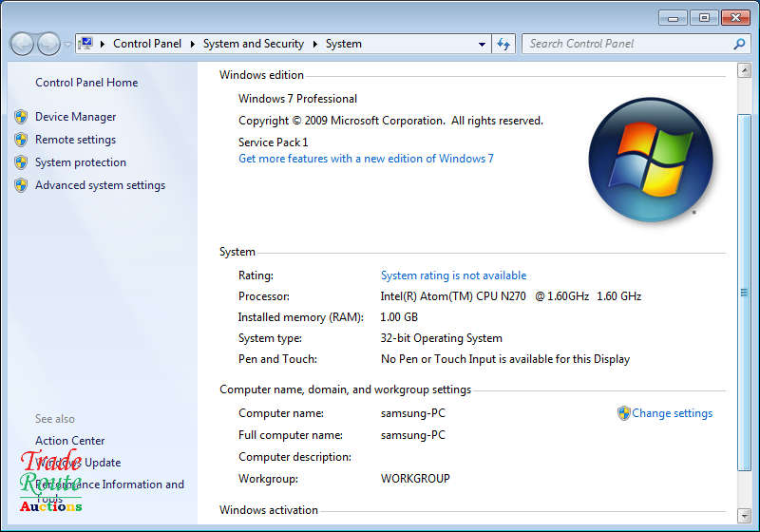Click System rating is not available link

coord(454,275)
